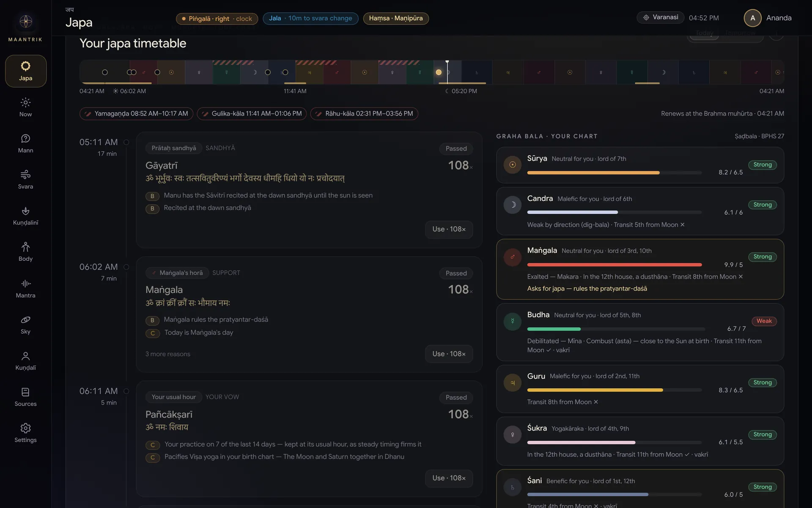Use 108× for the Pañcākṣarī mantra

pyautogui.click(x=449, y=478)
